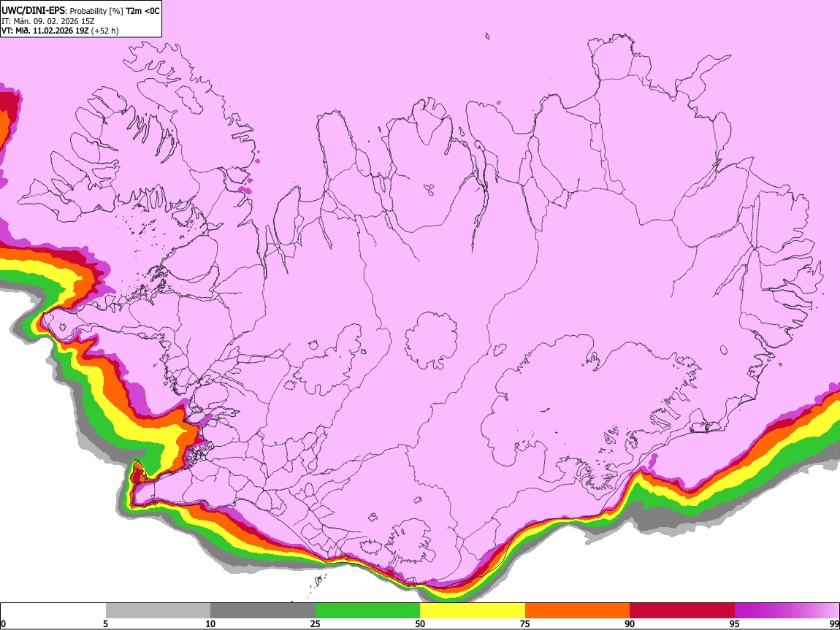Screen dimensions: 840x630
Task: Click the '(+52 h)' forecast offset text
Action: tap(105, 31)
